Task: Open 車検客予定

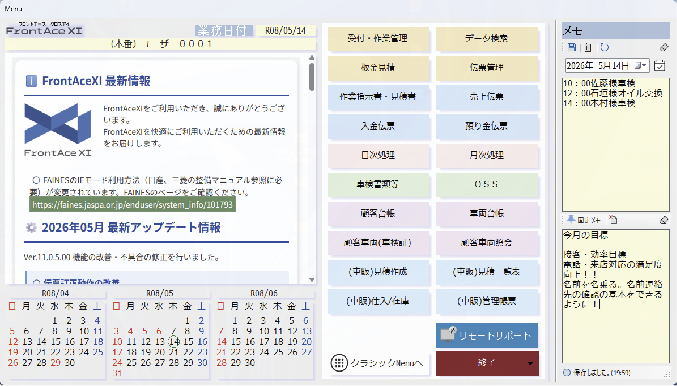Action: 378,184
